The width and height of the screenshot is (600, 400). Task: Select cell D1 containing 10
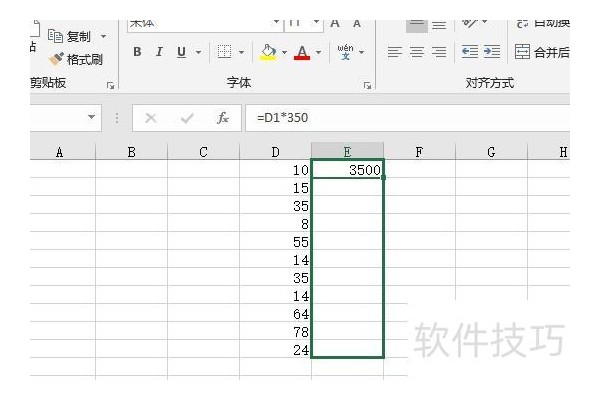[x=275, y=169]
